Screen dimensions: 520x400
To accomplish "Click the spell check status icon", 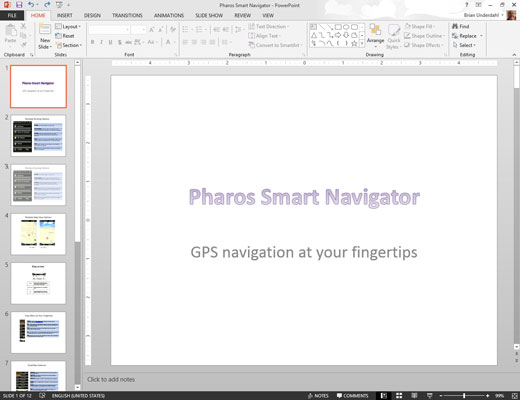I will (42, 396).
